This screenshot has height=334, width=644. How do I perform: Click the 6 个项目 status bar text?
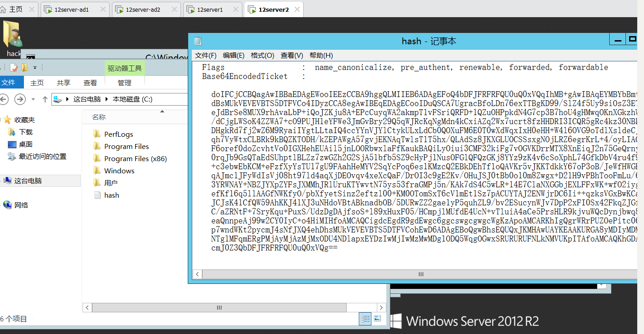pos(14,319)
